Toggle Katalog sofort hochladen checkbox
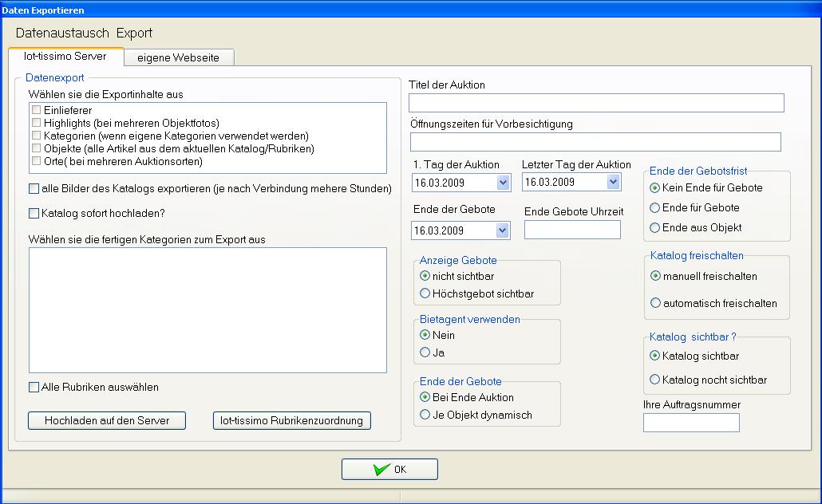Image resolution: width=822 pixels, height=504 pixels. coord(34,213)
